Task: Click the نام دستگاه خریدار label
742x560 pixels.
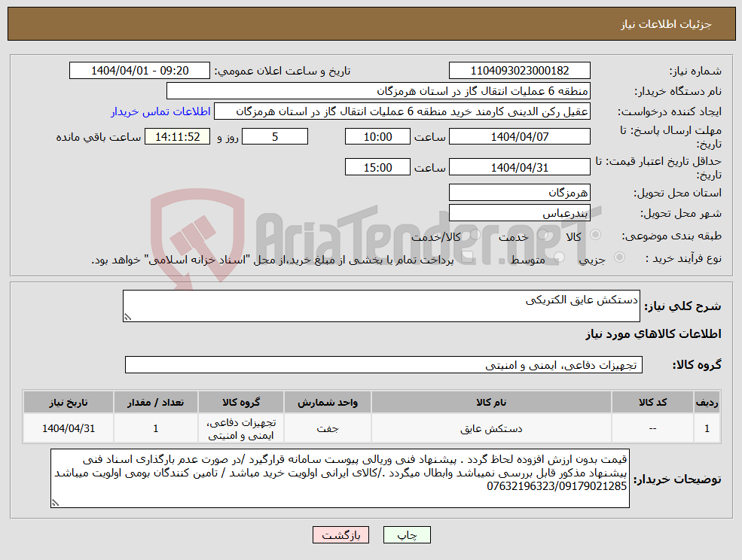Action: 678,91
